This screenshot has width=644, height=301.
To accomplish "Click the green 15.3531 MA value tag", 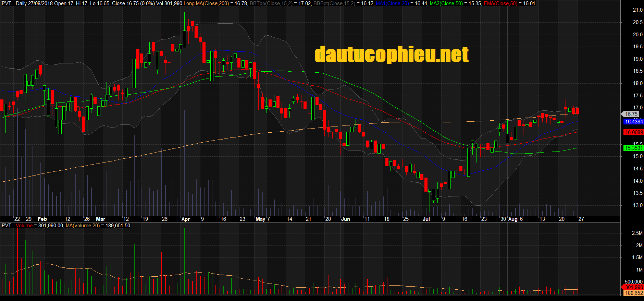I will pos(633,148).
